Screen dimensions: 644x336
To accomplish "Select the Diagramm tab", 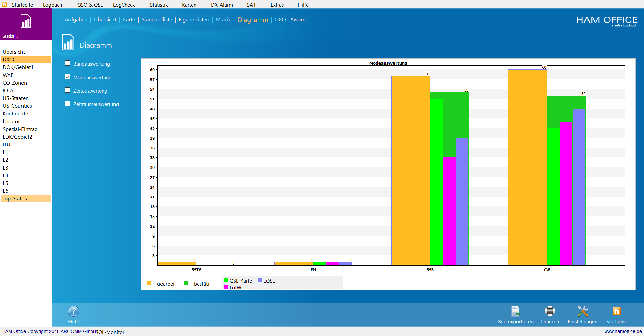I will click(253, 20).
